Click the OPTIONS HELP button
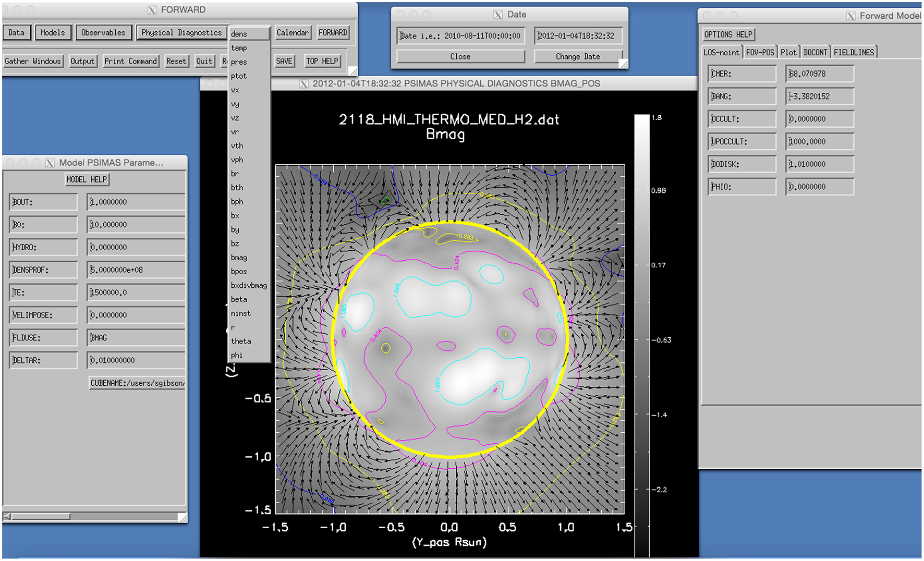The width and height of the screenshot is (924, 561). (728, 34)
